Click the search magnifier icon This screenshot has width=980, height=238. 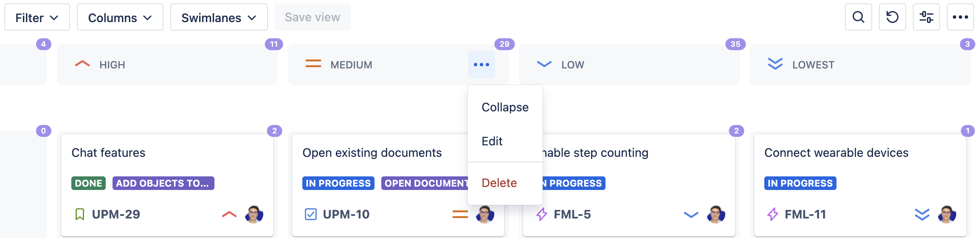[x=858, y=17]
